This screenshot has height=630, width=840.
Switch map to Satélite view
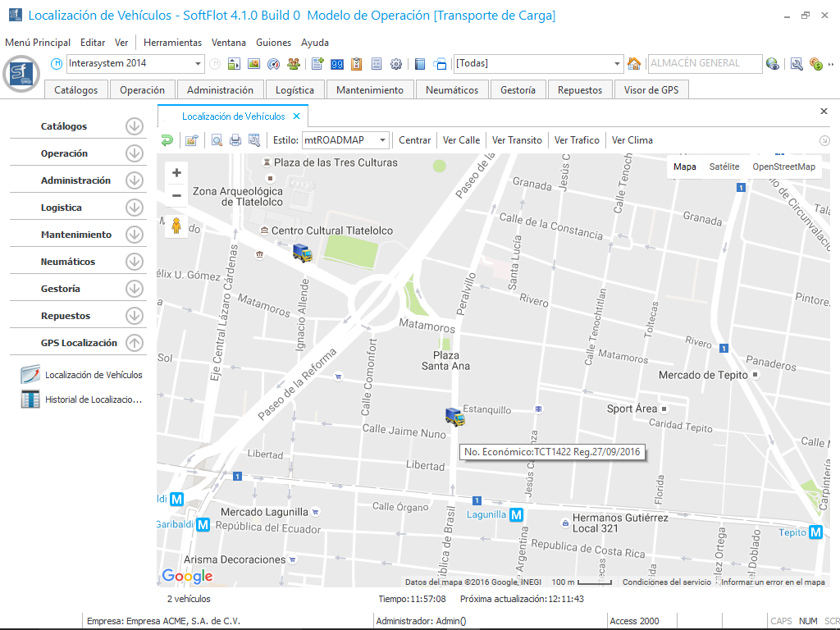[x=724, y=167]
